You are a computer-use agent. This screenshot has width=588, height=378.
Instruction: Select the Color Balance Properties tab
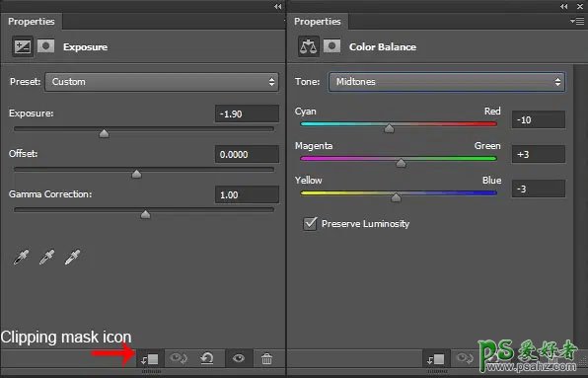(318, 22)
